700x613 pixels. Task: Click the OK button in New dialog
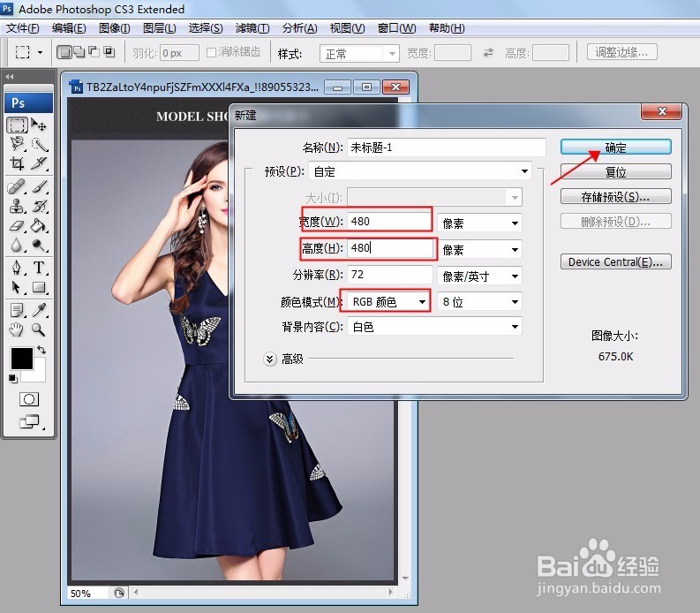(615, 147)
